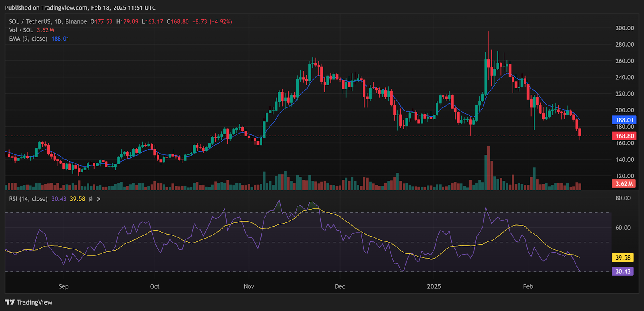This screenshot has height=311, width=644.
Task: Click the 200.00 level on price scale
Action: [x=624, y=110]
